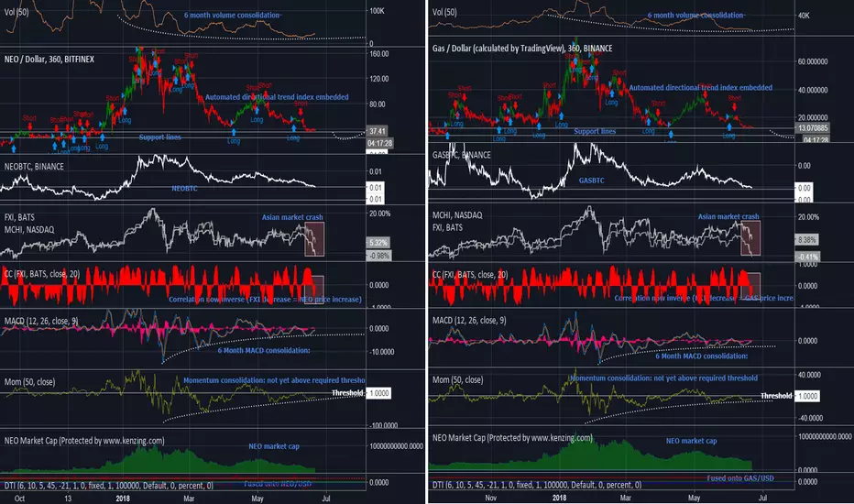Viewport: 854px width, 504px height.
Task: Click Mar on the NEO chart time axis
Action: click(x=189, y=498)
